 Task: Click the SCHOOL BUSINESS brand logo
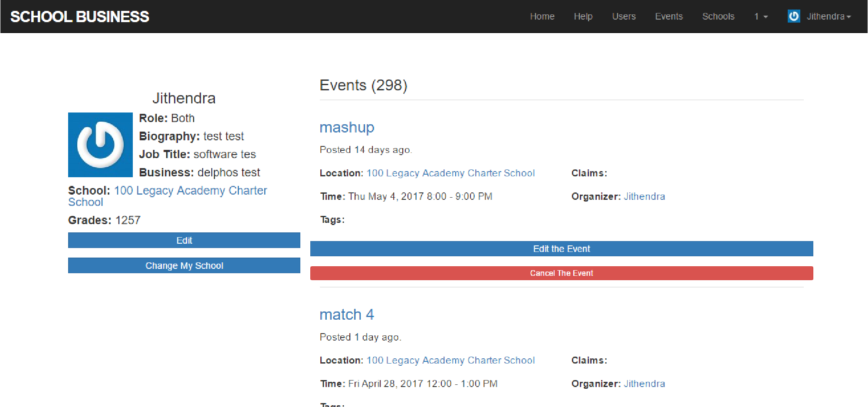click(x=80, y=17)
